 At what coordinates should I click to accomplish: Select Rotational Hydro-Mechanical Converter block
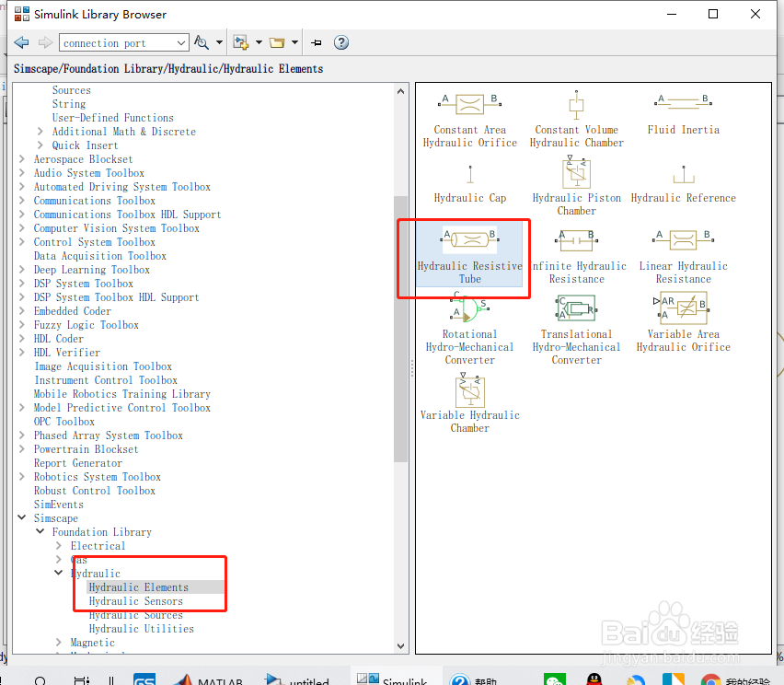click(x=469, y=329)
